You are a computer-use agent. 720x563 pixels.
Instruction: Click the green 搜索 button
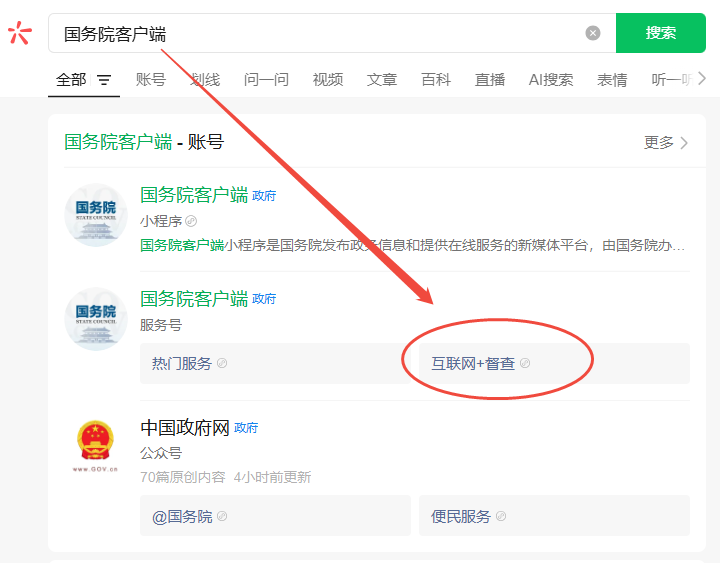660,33
